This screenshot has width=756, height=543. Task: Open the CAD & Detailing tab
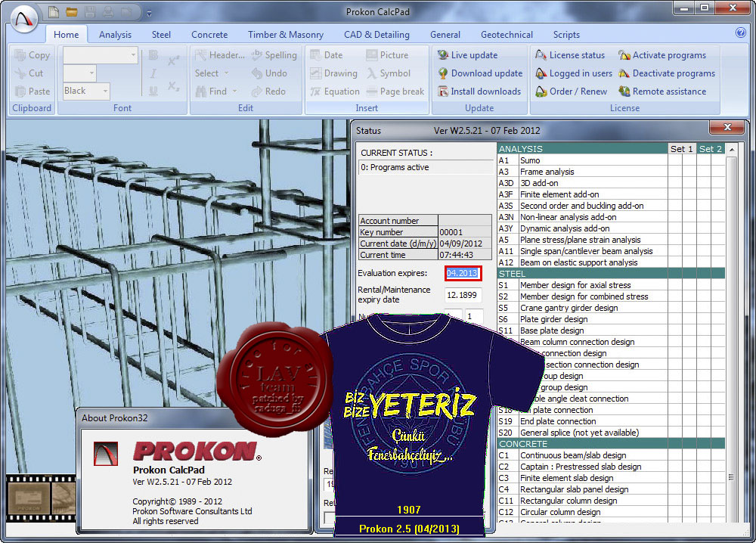pyautogui.click(x=376, y=34)
